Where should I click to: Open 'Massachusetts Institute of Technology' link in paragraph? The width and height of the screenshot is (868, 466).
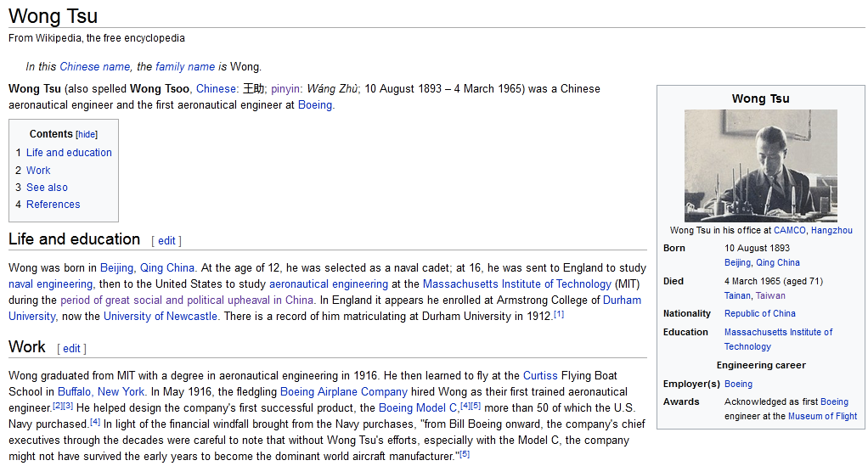[517, 284]
